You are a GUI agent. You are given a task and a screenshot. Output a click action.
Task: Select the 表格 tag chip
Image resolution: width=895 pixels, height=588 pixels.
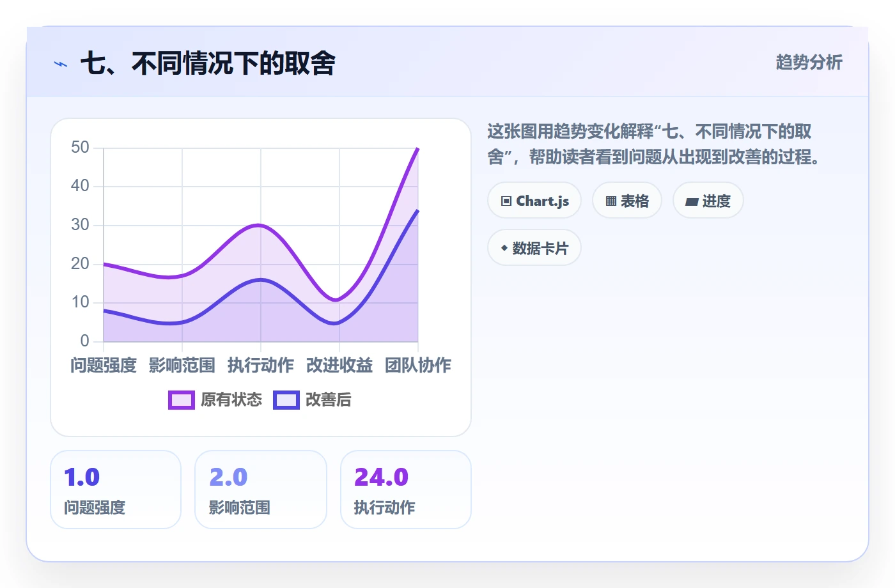pos(627,201)
